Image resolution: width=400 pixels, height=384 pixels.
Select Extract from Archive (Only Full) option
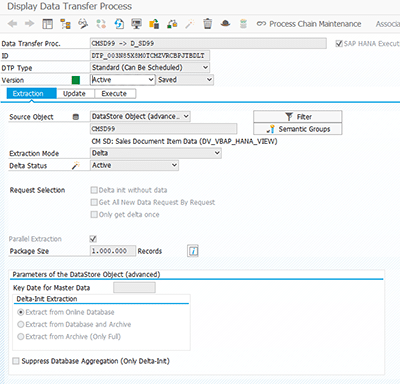coord(21,337)
